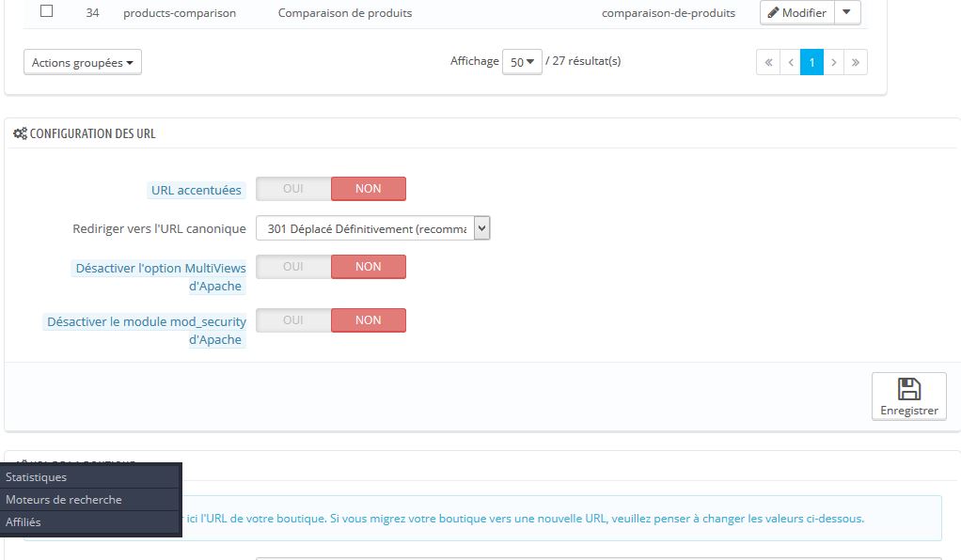Open Affichage 50 results-per-page dropdown
The image size is (961, 560).
tap(522, 62)
